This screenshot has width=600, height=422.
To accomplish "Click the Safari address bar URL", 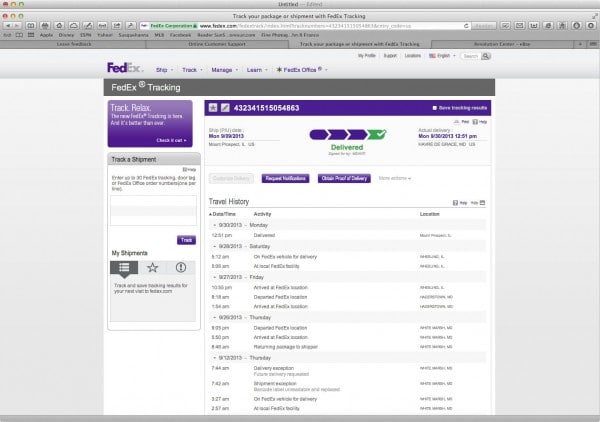I will pos(305,26).
